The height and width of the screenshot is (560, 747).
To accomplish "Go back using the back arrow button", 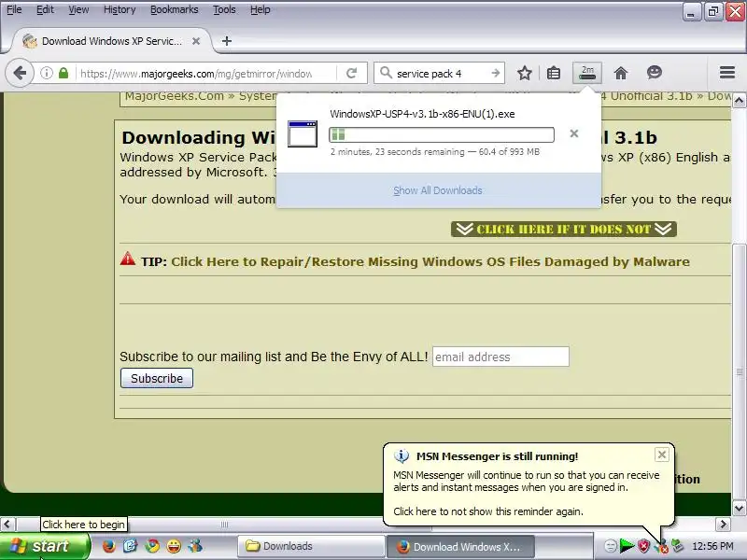I will coord(20,74).
